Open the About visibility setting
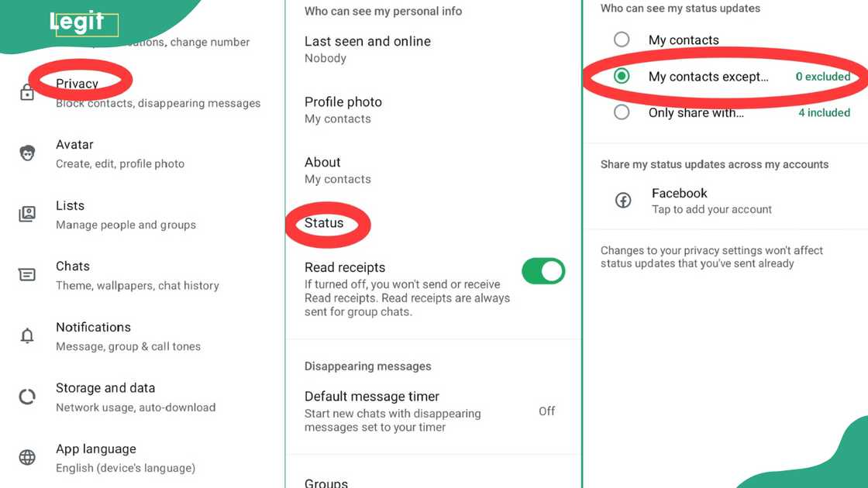 click(x=433, y=170)
